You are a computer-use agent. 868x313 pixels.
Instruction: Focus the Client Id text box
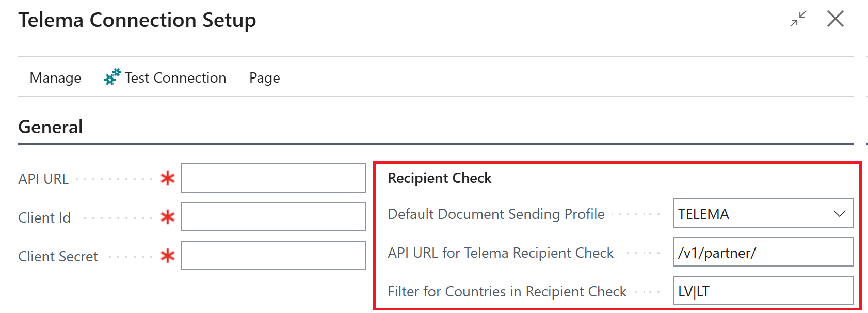point(274,217)
